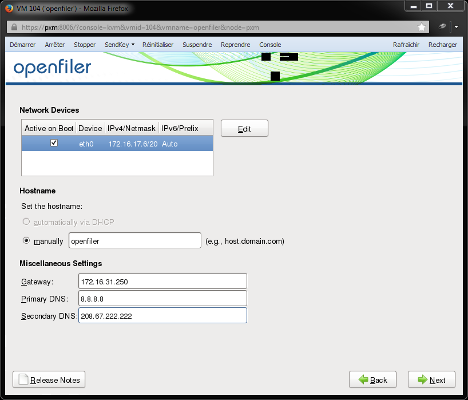Click Suspendre in the VM toolbar

[197, 45]
